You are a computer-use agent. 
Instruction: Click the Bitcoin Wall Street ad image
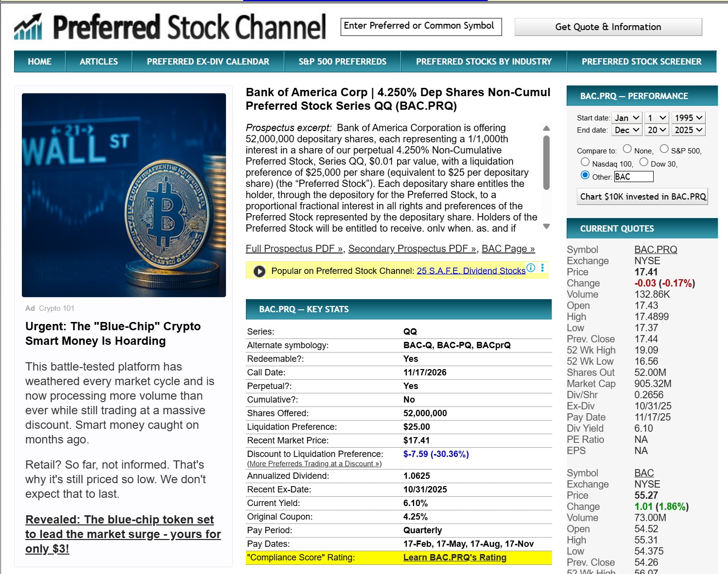point(124,195)
